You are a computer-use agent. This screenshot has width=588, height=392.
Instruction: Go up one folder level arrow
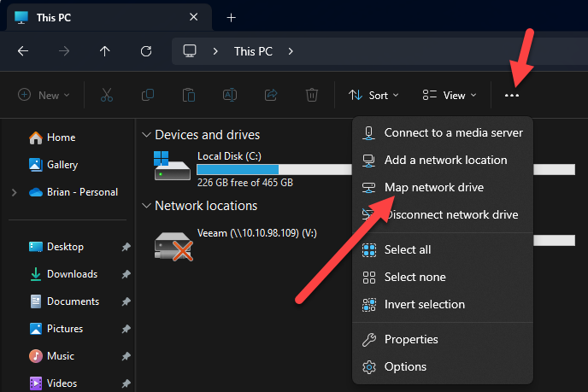tap(104, 51)
